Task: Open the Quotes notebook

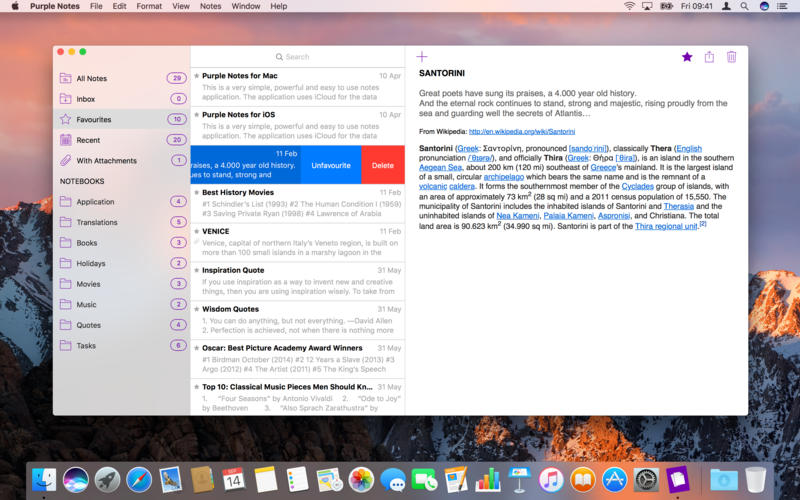Action: tap(122, 324)
